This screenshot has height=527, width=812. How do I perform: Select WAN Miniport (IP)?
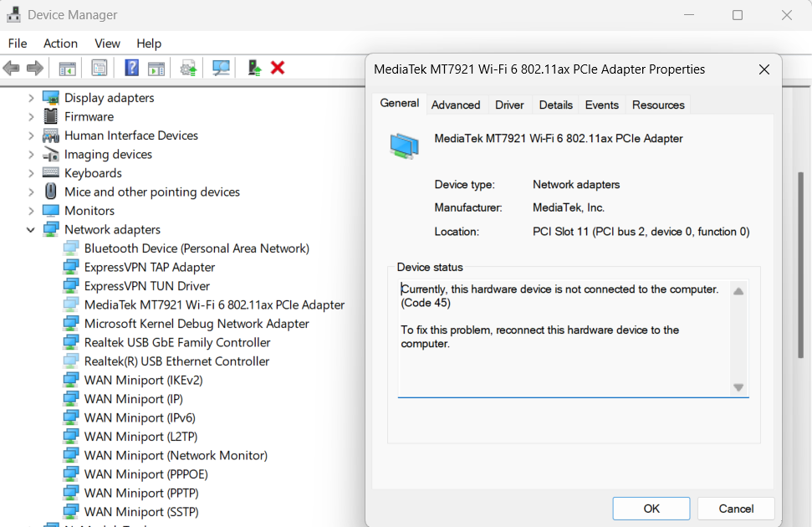[134, 399]
